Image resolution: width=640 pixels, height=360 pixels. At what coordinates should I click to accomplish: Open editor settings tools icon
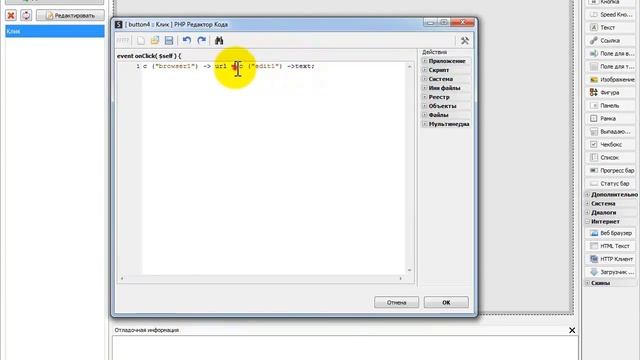(x=464, y=40)
